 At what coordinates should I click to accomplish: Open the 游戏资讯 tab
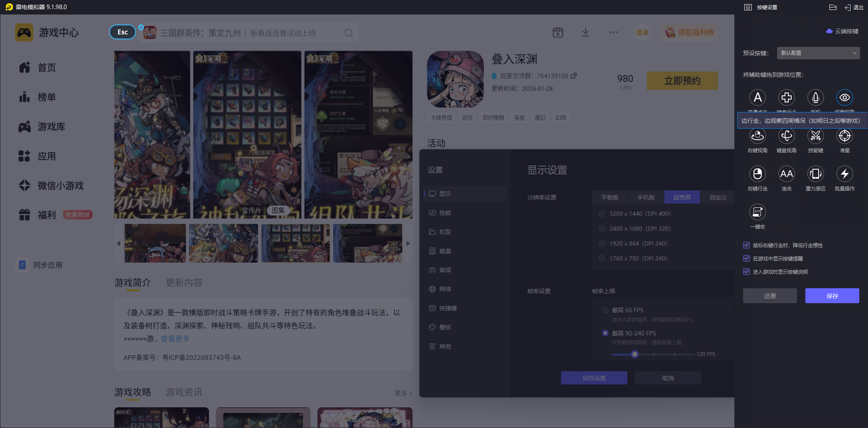184,392
